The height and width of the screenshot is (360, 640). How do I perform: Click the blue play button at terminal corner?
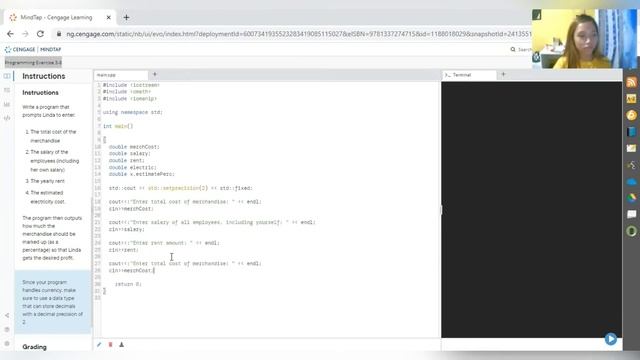click(x=611, y=339)
